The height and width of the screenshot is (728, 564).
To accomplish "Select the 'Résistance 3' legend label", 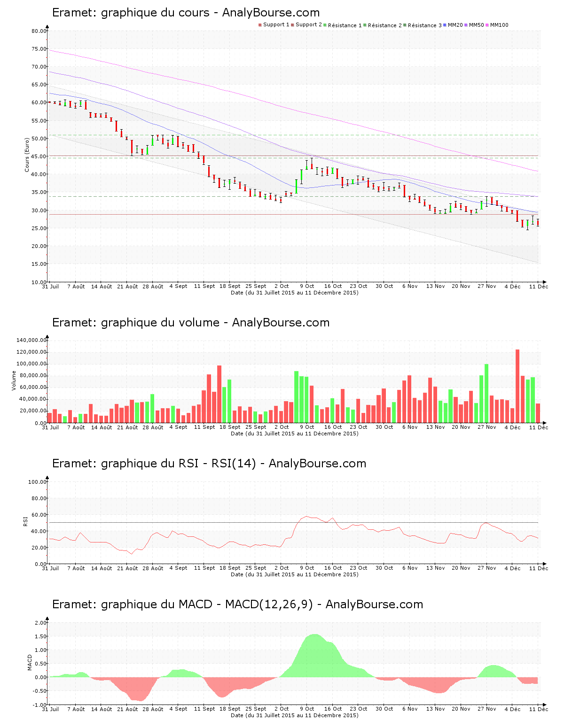I will [424, 25].
